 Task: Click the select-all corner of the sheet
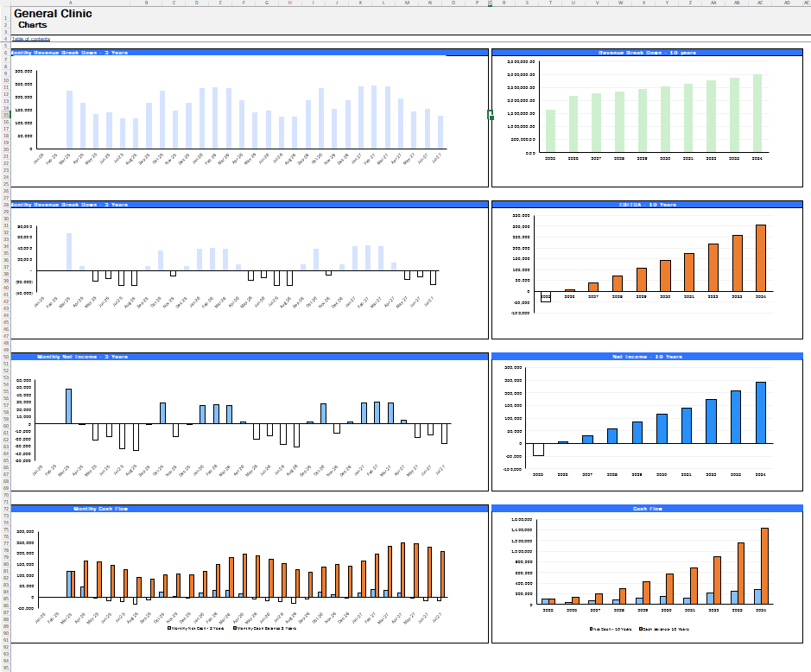pos(3,3)
